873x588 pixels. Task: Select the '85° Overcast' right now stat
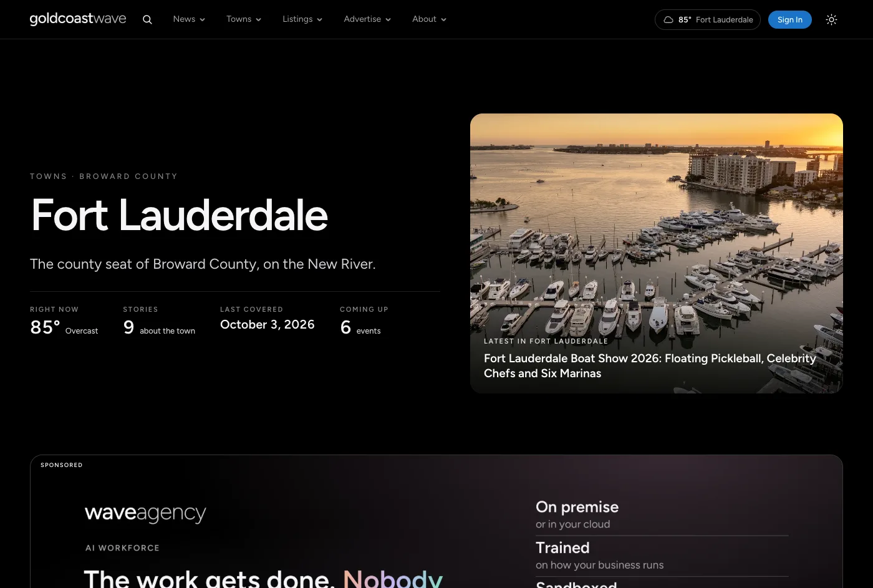[x=64, y=321]
